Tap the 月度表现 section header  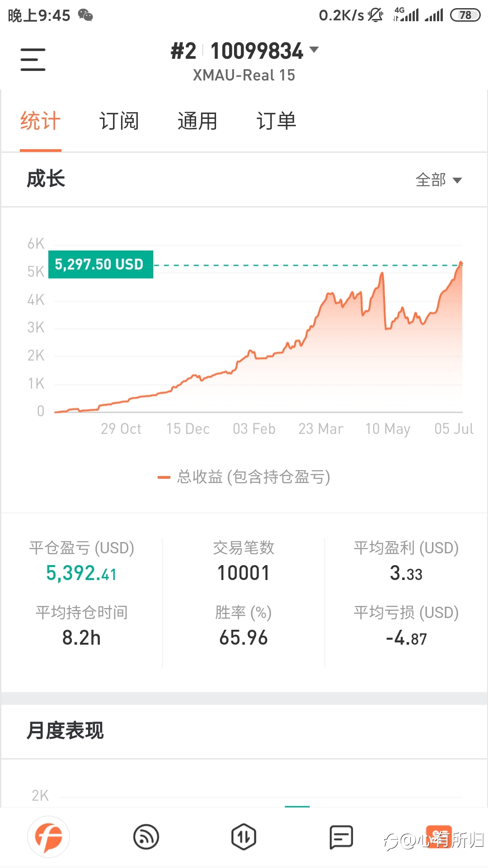click(65, 731)
